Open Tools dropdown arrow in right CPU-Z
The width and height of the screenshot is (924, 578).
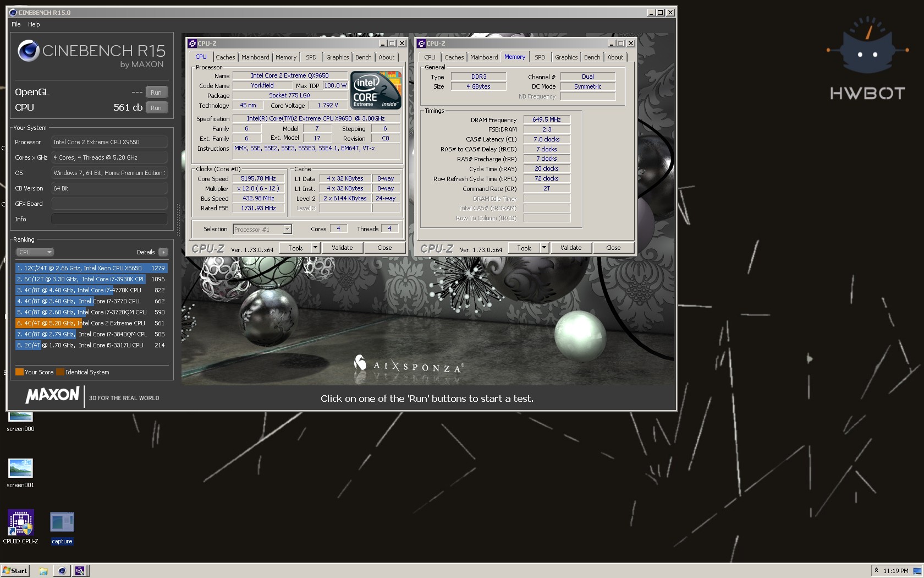(x=544, y=248)
